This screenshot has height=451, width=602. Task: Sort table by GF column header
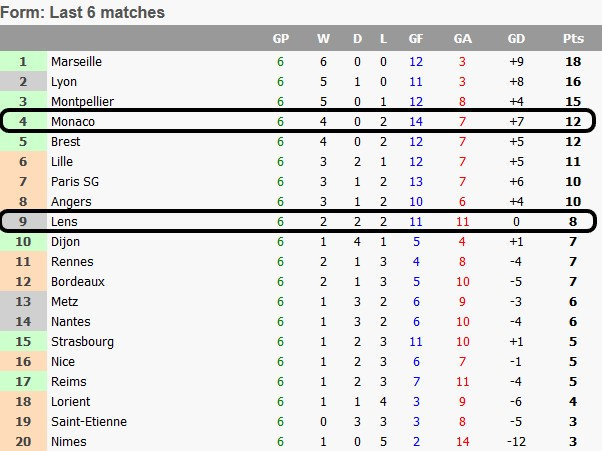click(416, 39)
